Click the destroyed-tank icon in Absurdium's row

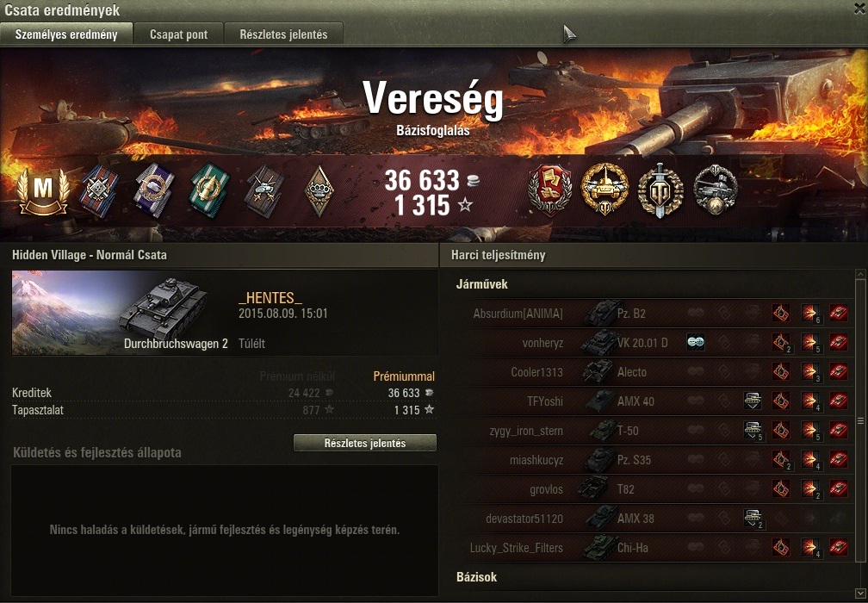pos(838,314)
